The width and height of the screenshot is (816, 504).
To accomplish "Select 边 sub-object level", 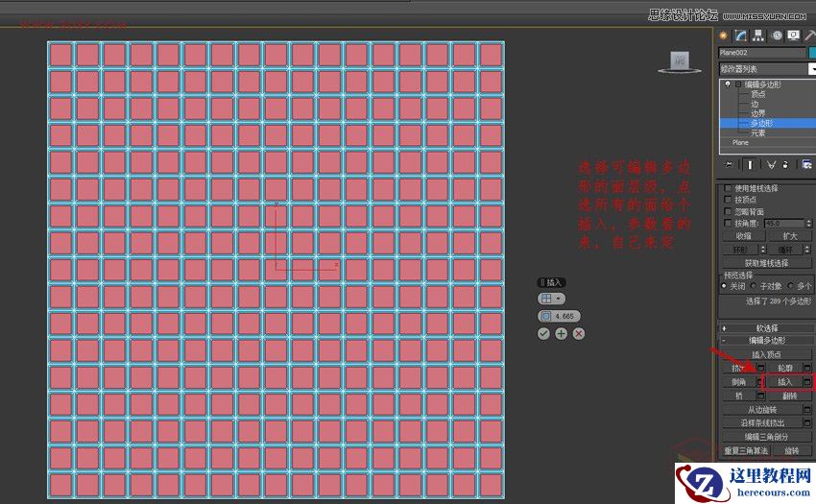I will pyautogui.click(x=755, y=104).
